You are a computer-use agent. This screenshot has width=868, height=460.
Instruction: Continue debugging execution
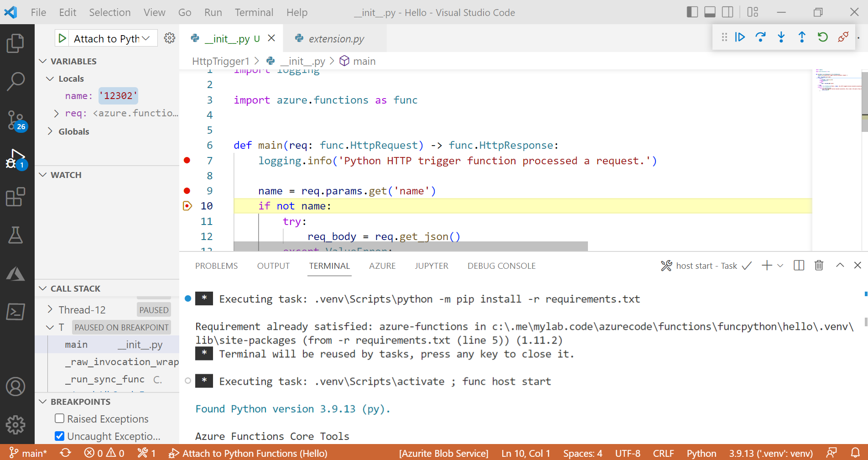pyautogui.click(x=740, y=37)
